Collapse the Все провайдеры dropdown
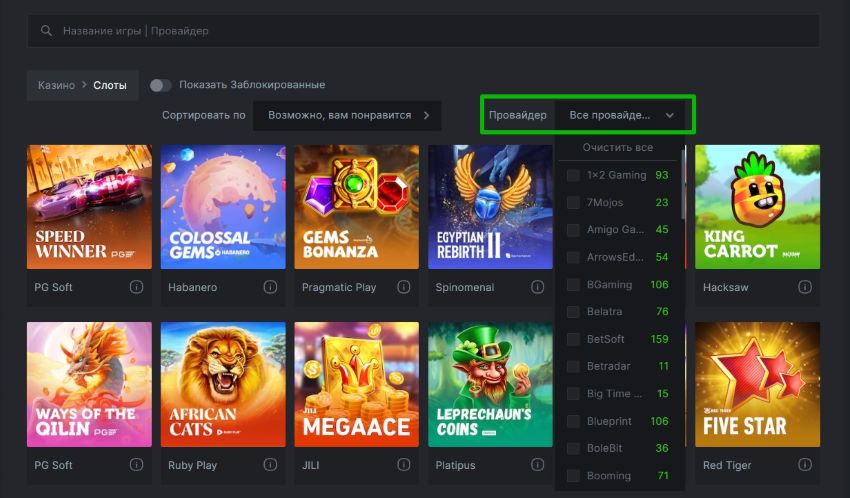Screen dimensions: 850x498 (669, 115)
